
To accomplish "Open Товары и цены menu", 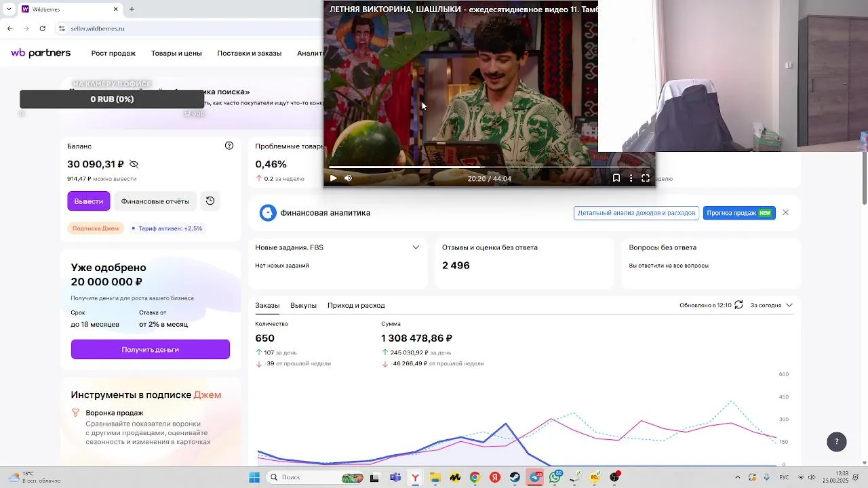I will pos(176,54).
